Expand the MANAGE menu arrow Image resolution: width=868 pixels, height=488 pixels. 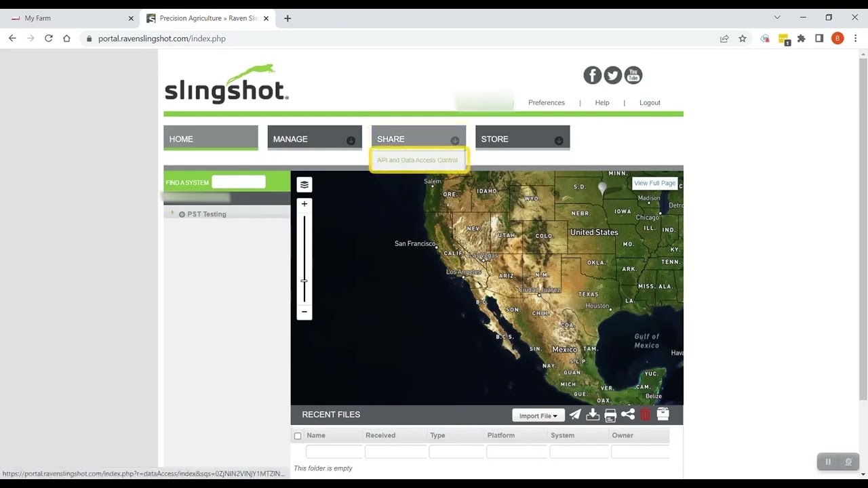(x=351, y=141)
